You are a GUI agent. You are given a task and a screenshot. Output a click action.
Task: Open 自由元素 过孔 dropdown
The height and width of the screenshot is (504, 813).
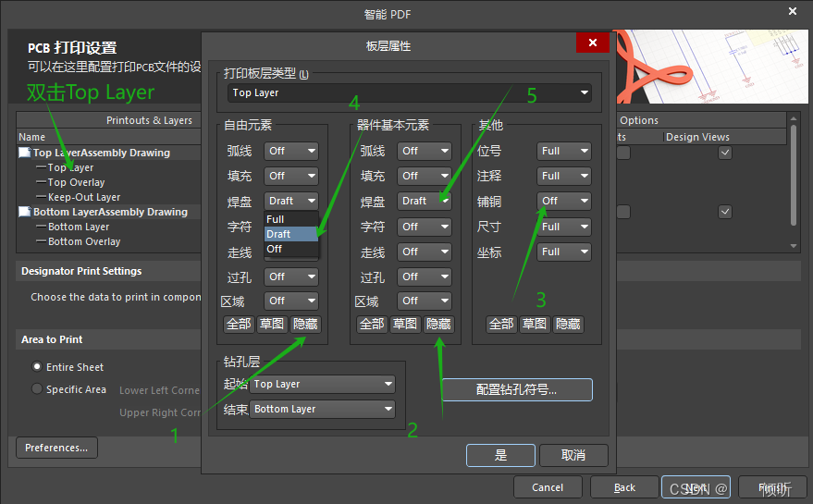pyautogui.click(x=290, y=277)
